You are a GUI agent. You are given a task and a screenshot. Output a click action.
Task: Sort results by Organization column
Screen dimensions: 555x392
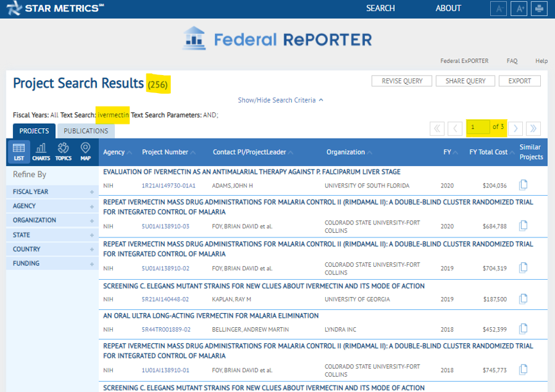349,152
